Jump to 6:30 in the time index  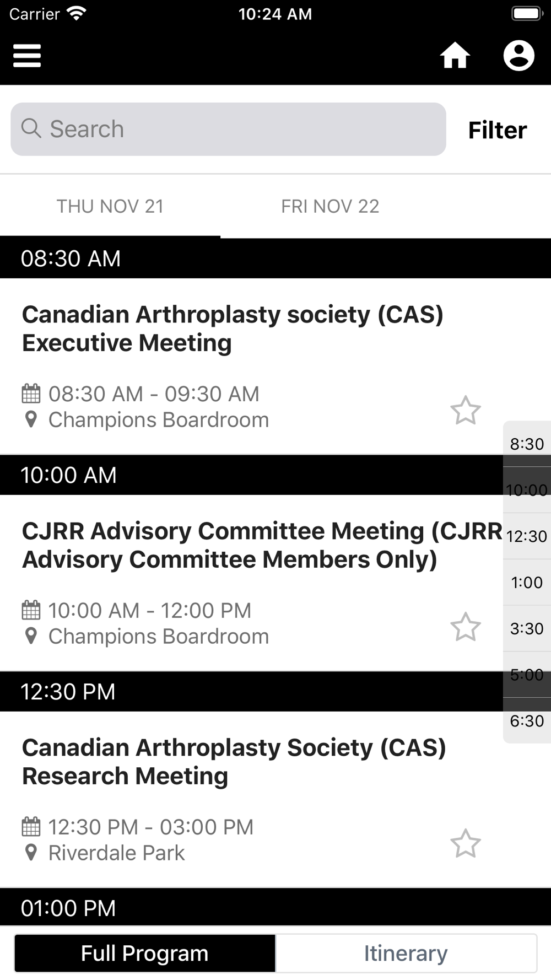527,720
